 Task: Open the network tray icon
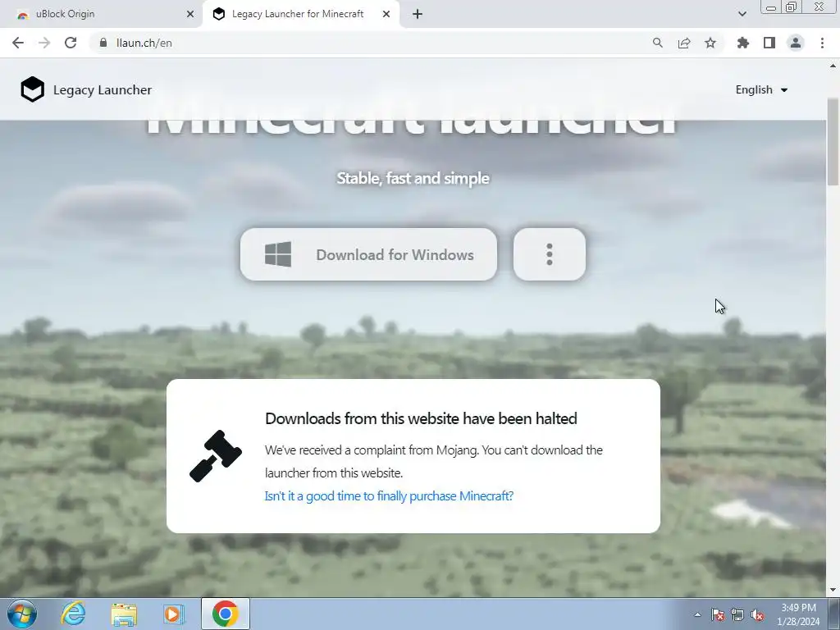tap(737, 614)
